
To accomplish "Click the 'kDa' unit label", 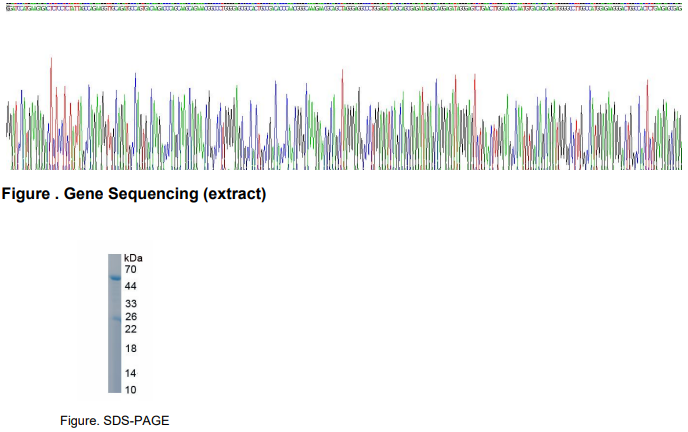I will [x=133, y=258].
